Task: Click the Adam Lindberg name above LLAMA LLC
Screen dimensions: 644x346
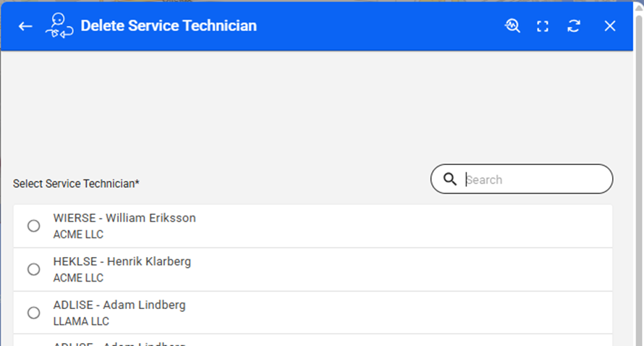Action: pyautogui.click(x=119, y=305)
